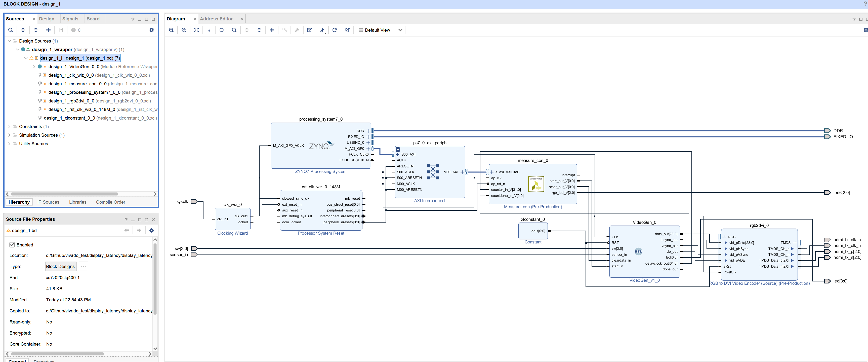
Task: Float the Sources panel
Action: point(153,19)
